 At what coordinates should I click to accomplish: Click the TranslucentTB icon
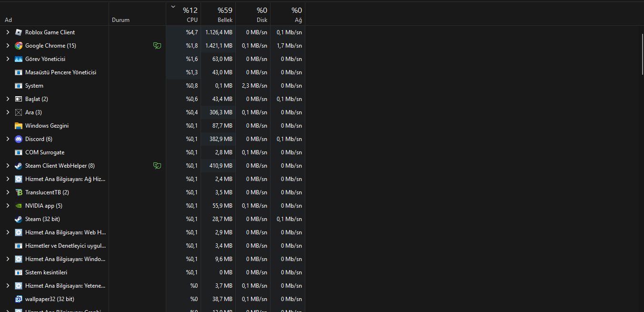click(19, 192)
